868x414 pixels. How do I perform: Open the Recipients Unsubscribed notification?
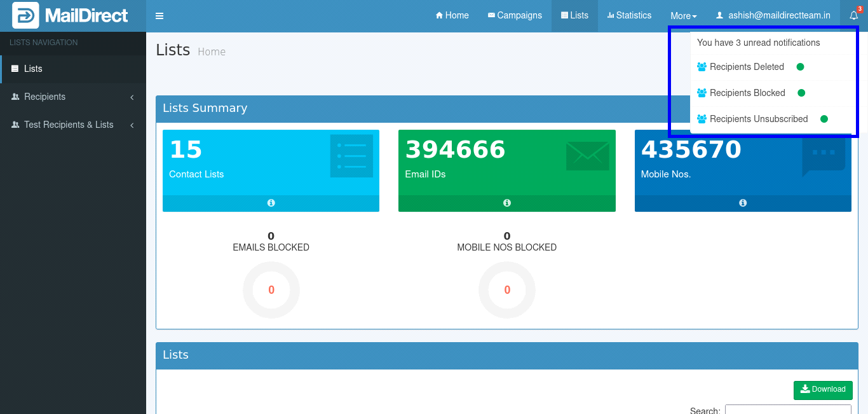click(759, 119)
